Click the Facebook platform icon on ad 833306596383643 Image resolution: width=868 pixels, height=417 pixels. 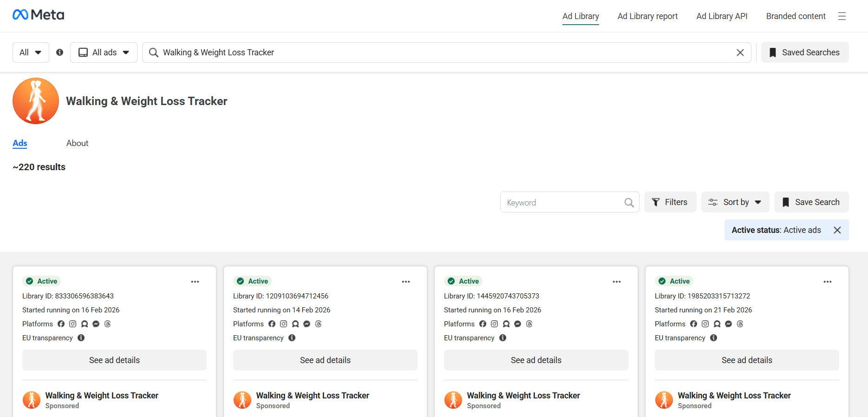[61, 324]
